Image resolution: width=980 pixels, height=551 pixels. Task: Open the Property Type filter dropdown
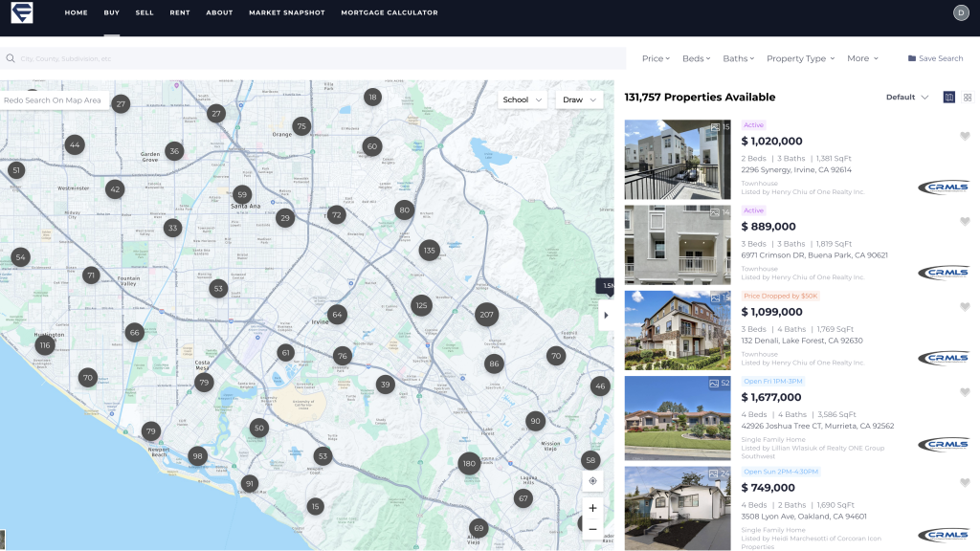tap(800, 58)
